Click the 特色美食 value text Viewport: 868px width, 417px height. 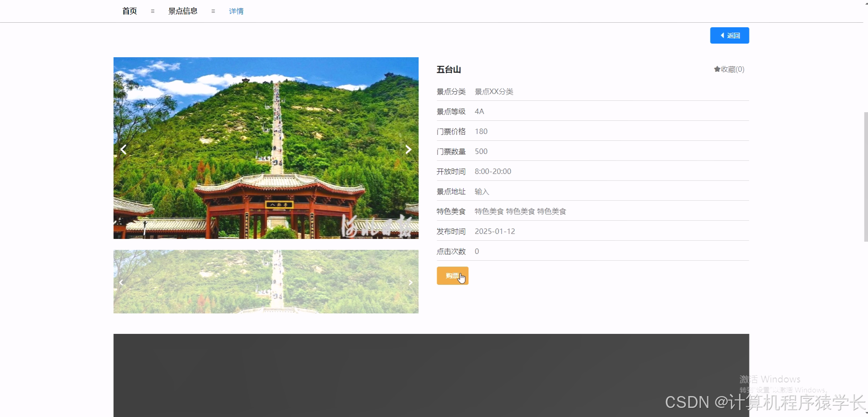(520, 211)
